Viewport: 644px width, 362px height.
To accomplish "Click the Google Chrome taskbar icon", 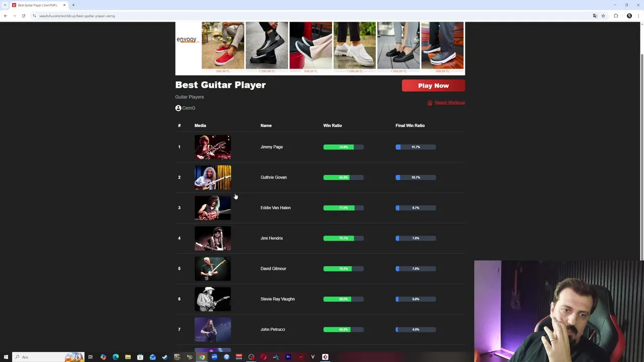I will (202, 357).
